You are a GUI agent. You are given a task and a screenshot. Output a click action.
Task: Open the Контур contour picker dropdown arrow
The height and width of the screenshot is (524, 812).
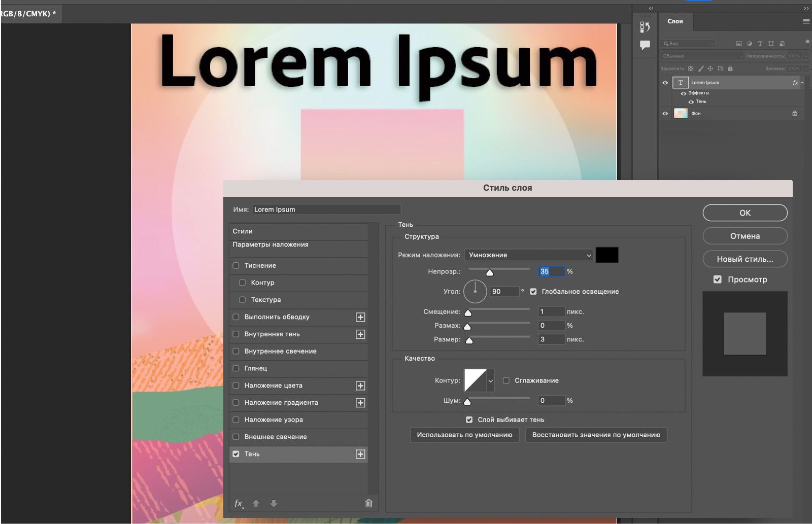click(x=490, y=380)
